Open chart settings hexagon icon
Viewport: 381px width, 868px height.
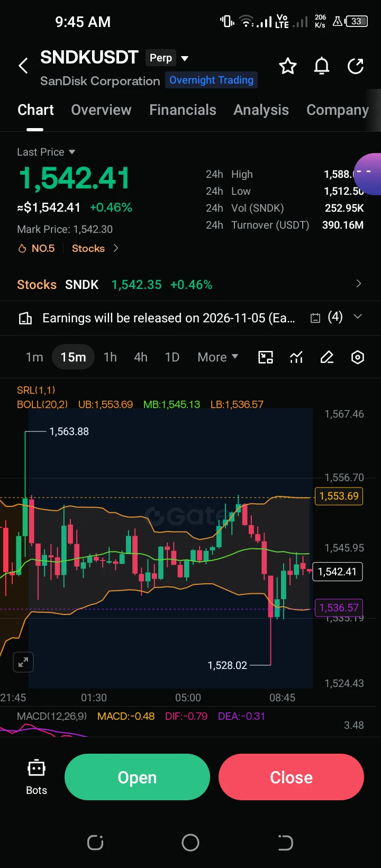tap(358, 357)
